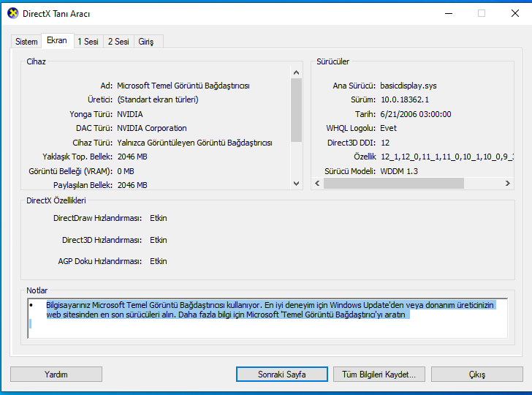Image resolution: width=532 pixels, height=395 pixels.
Task: Go to Sonraki Sayfa
Action: click(x=282, y=375)
